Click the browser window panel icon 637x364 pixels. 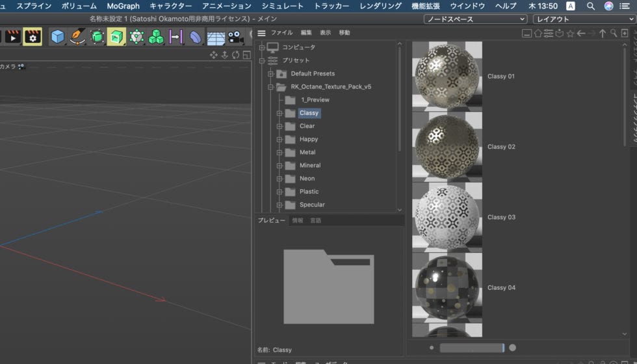527,33
